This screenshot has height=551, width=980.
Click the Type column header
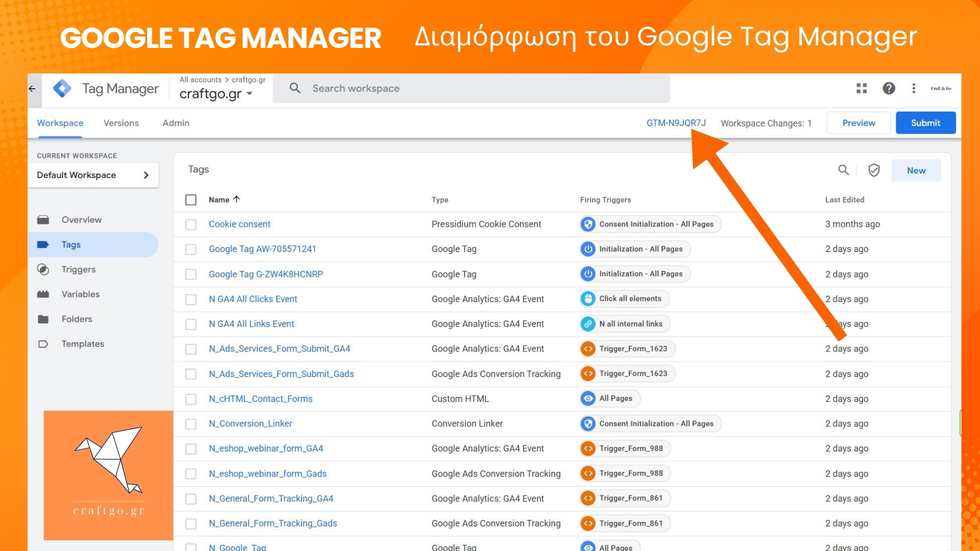coord(440,199)
